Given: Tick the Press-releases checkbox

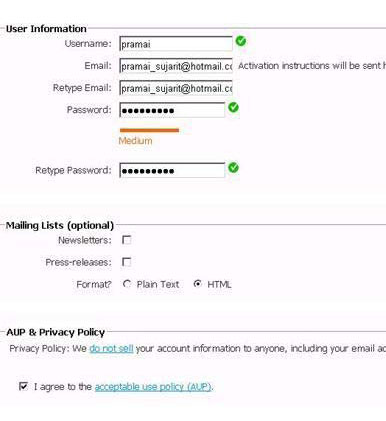Looking at the screenshot, I should point(127,262).
